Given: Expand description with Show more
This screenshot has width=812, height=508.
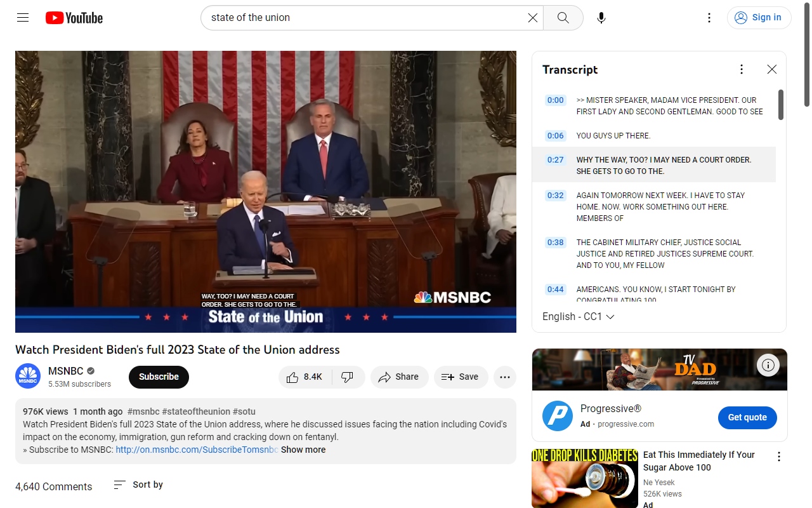Looking at the screenshot, I should [x=303, y=450].
